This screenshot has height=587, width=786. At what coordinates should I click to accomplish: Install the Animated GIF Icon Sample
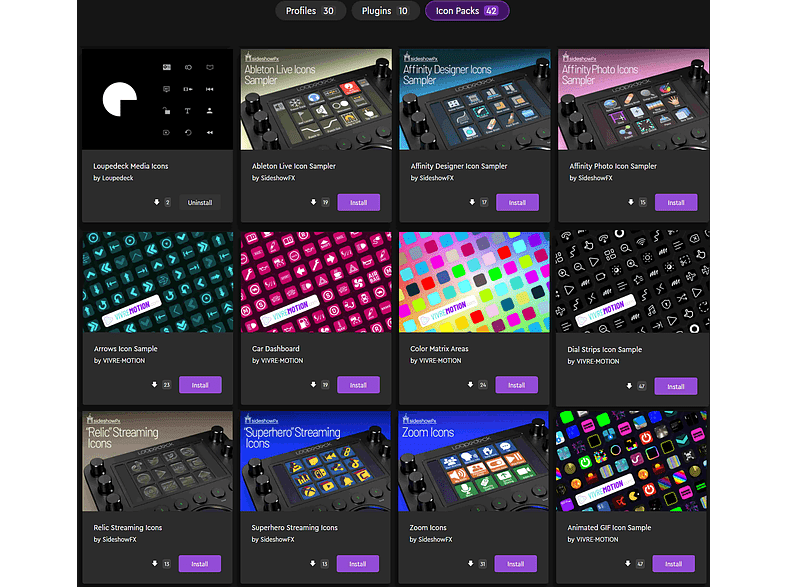tap(675, 564)
